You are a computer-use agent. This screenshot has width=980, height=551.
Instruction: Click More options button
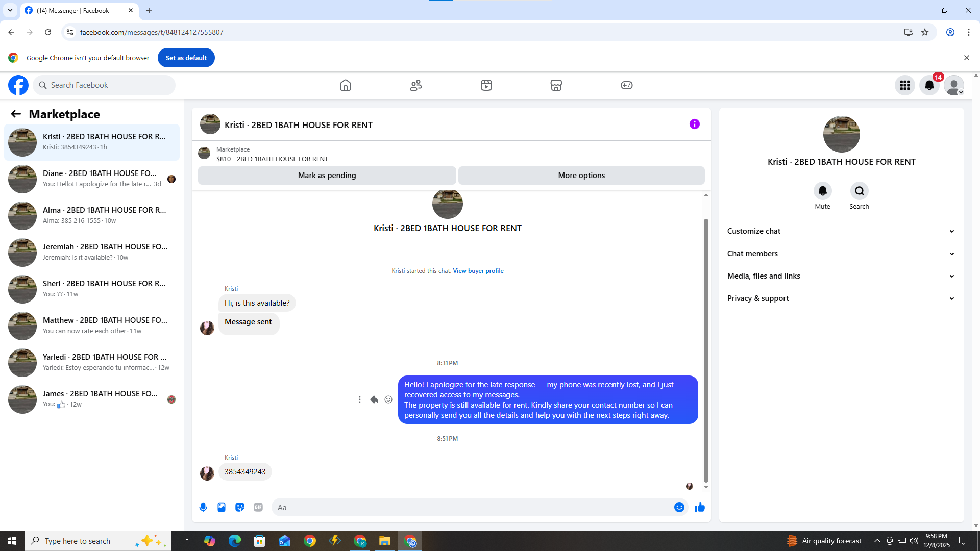[x=581, y=176]
